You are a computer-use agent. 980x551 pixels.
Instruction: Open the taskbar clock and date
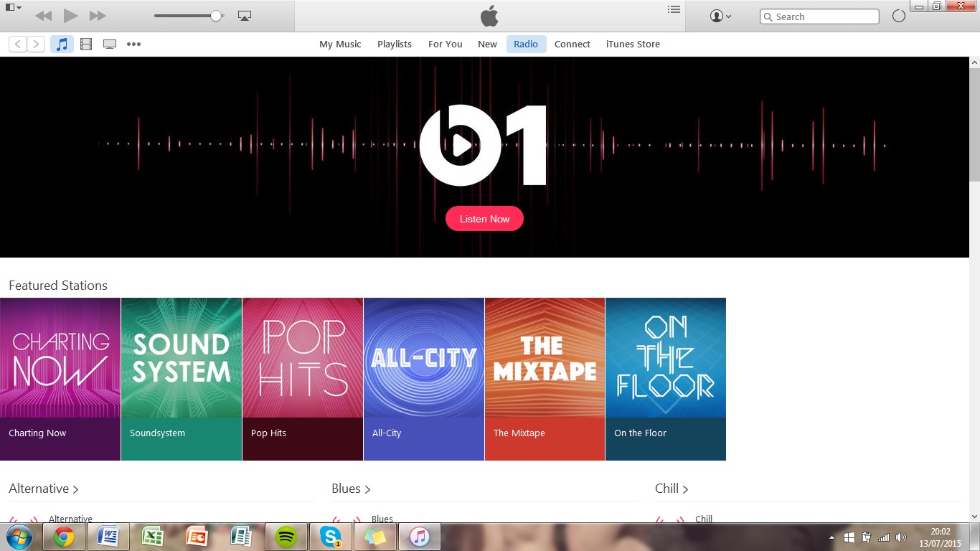click(x=940, y=537)
